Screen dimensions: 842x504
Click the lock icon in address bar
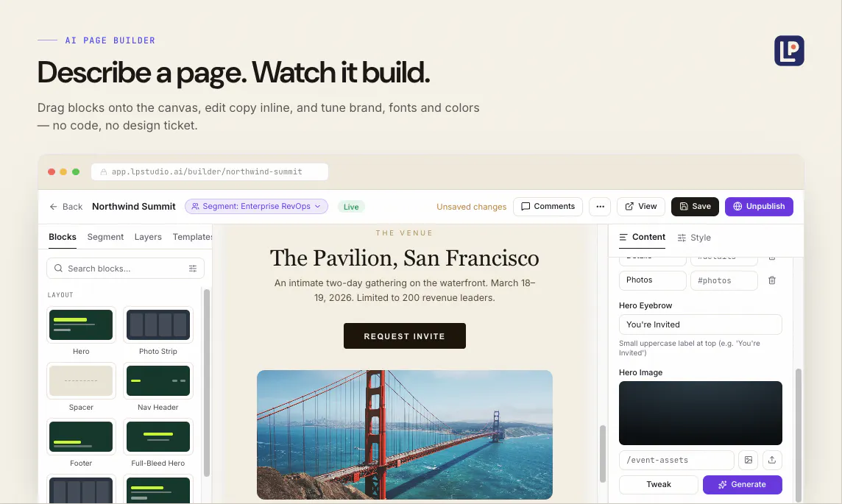coord(104,171)
